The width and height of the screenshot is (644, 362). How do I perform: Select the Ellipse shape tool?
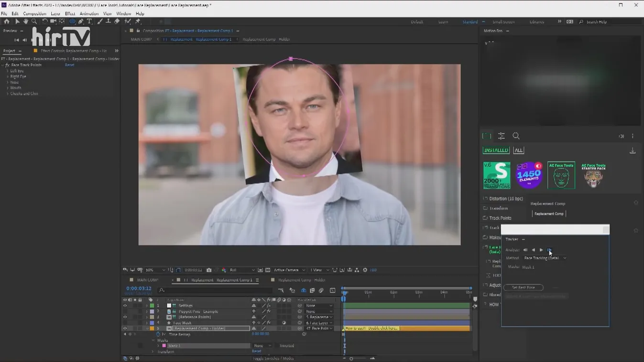[x=72, y=21]
